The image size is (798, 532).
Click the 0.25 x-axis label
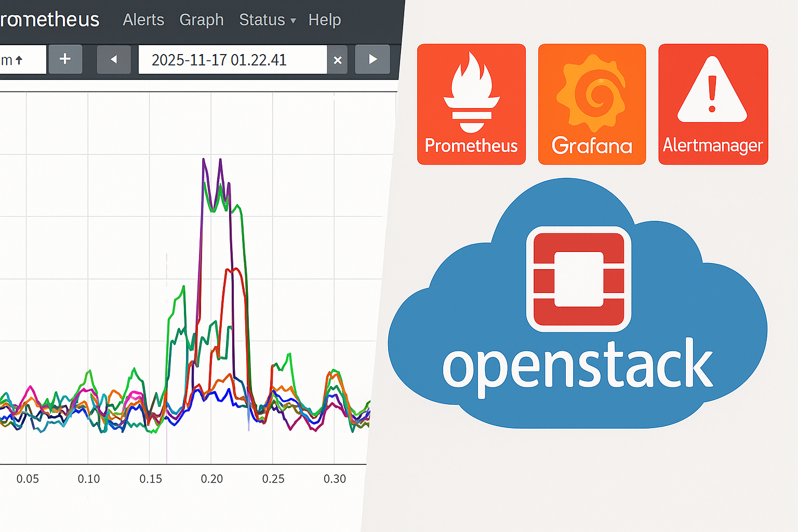(x=273, y=478)
